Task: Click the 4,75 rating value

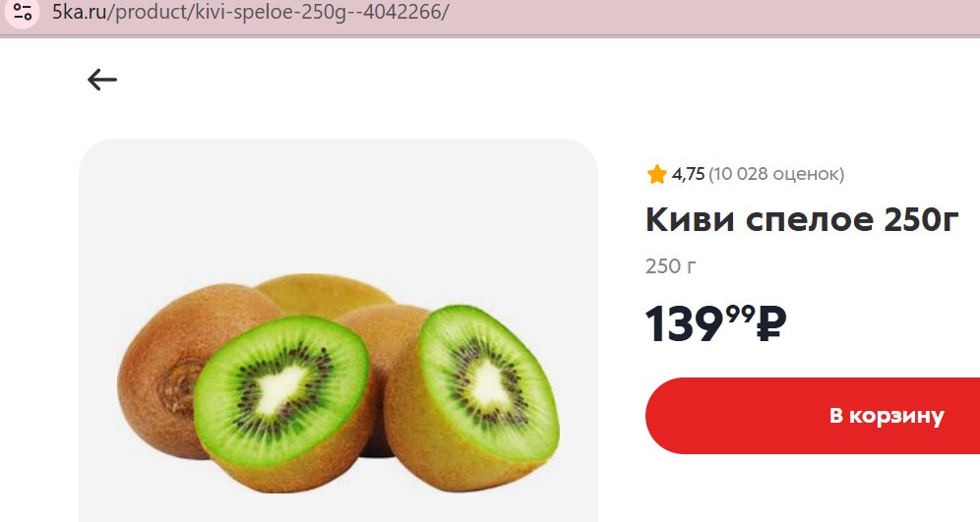Action: click(x=688, y=174)
